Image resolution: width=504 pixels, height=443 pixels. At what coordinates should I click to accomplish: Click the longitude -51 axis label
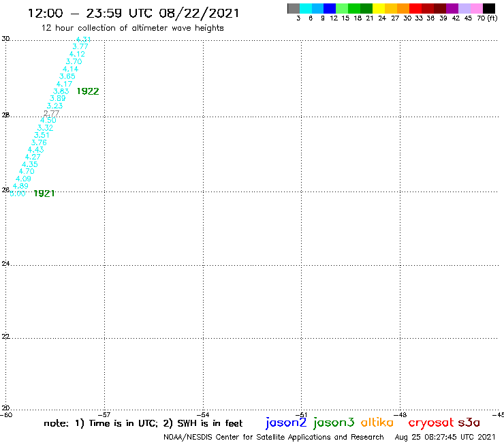(x=301, y=415)
